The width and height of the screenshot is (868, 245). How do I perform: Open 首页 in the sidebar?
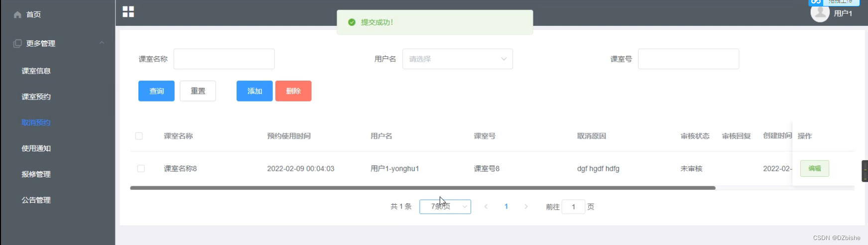tap(33, 14)
